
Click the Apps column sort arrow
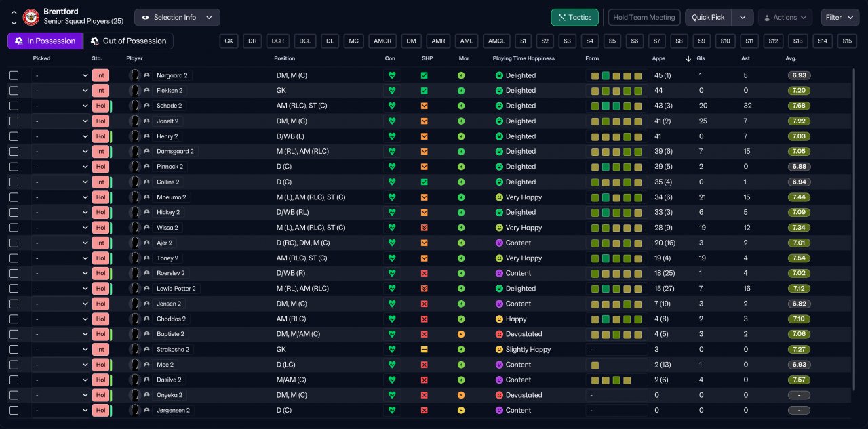pyautogui.click(x=689, y=58)
